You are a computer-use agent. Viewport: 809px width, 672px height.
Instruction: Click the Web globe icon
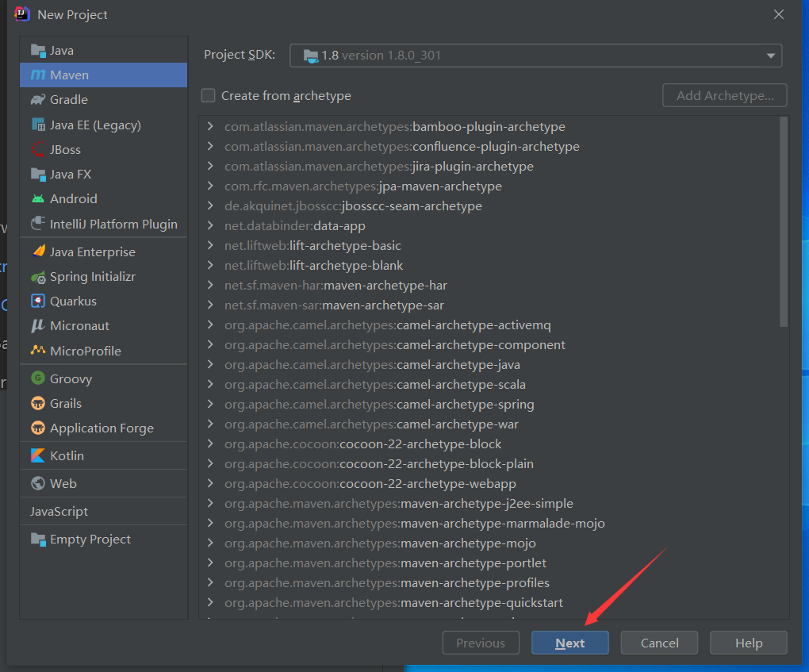click(x=38, y=483)
